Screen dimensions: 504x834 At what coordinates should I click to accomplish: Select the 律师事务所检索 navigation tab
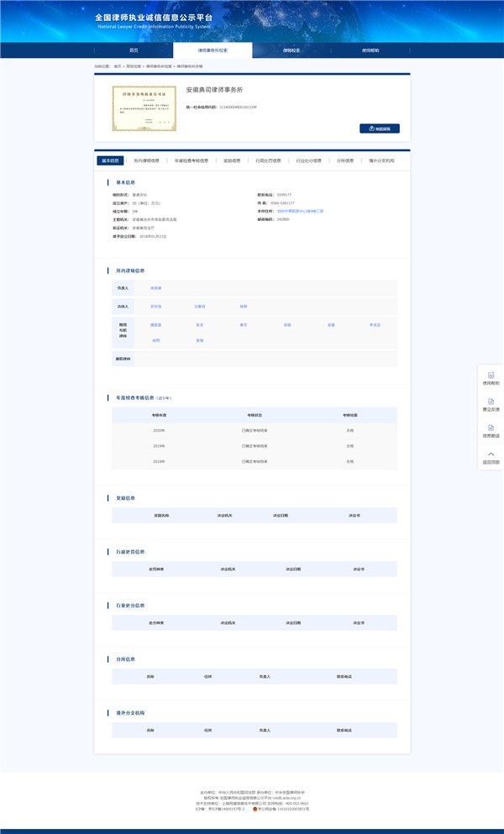point(213,50)
